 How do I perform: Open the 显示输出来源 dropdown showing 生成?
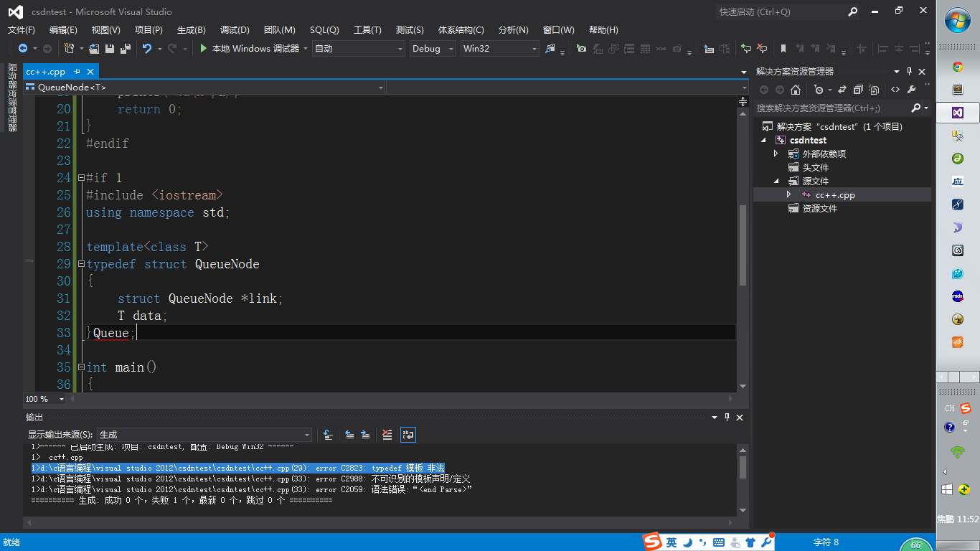click(x=204, y=435)
